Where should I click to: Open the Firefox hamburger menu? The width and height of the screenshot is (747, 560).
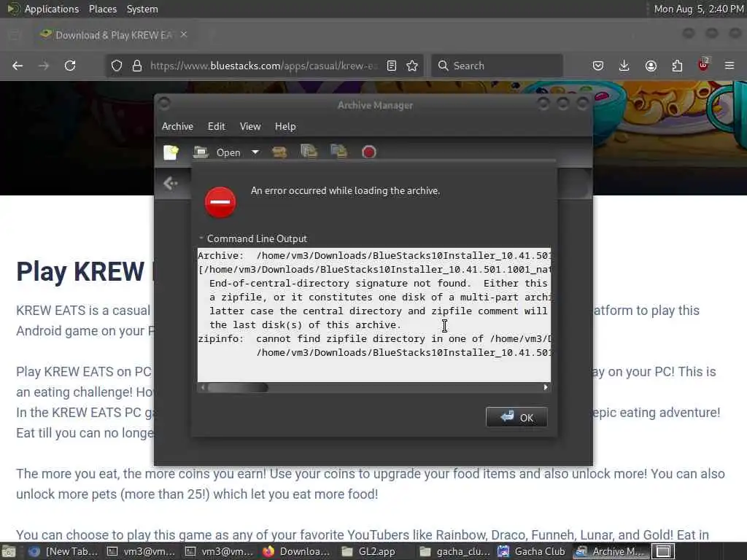pyautogui.click(x=729, y=66)
